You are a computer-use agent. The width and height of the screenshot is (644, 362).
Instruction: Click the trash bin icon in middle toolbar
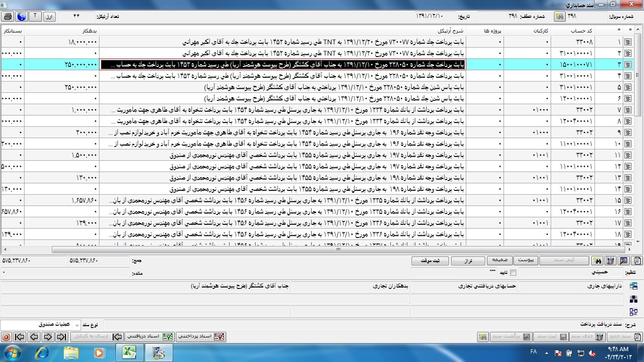click(x=611, y=261)
